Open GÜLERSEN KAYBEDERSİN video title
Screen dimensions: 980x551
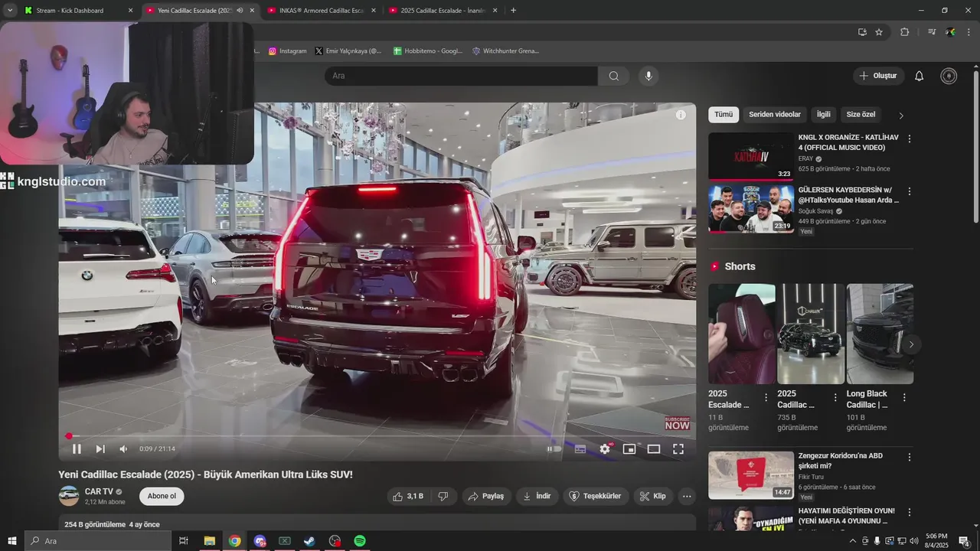848,195
